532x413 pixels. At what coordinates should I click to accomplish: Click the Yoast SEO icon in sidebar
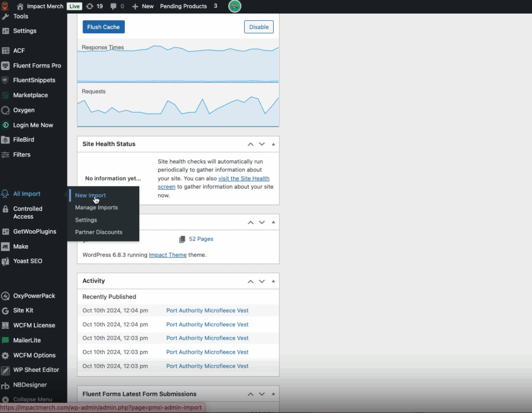click(5, 261)
